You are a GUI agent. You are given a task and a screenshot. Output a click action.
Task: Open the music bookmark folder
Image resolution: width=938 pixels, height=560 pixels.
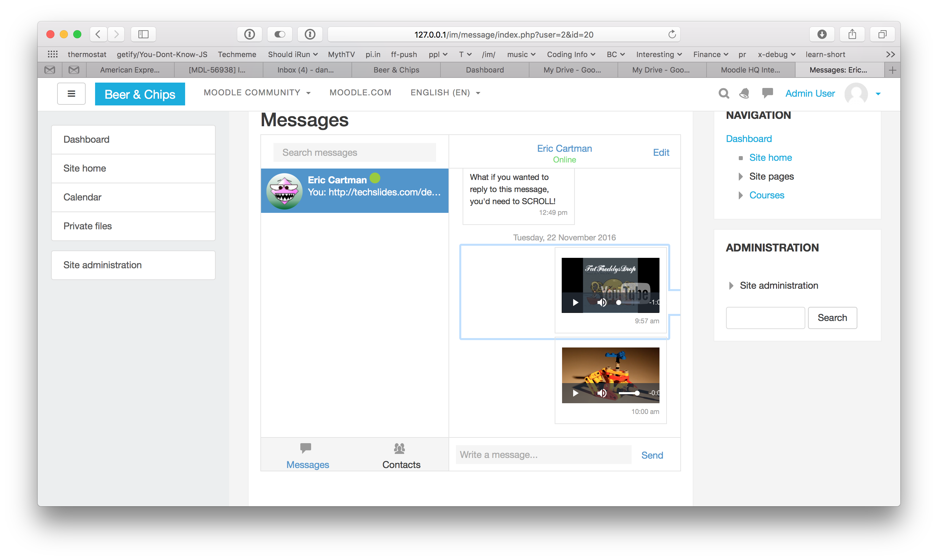[521, 54]
